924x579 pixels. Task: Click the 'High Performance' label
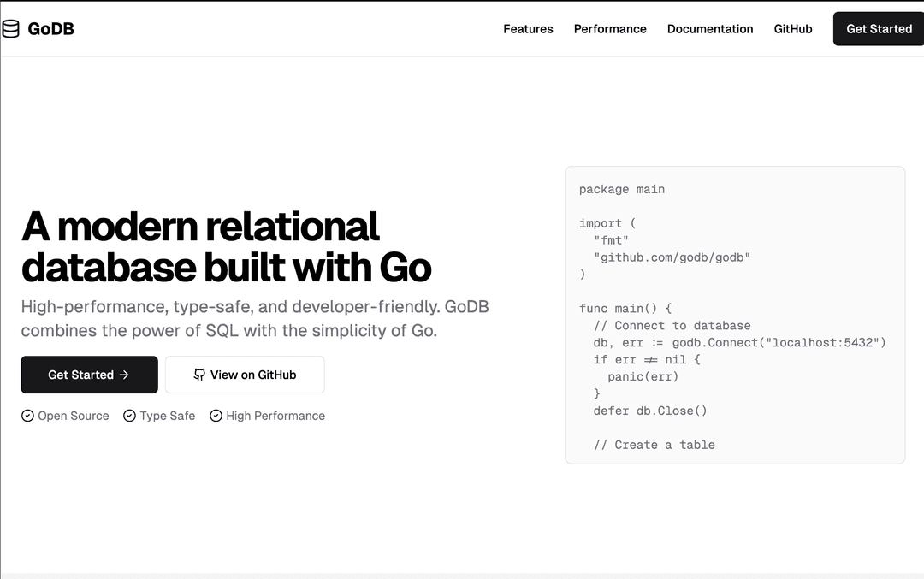275,416
